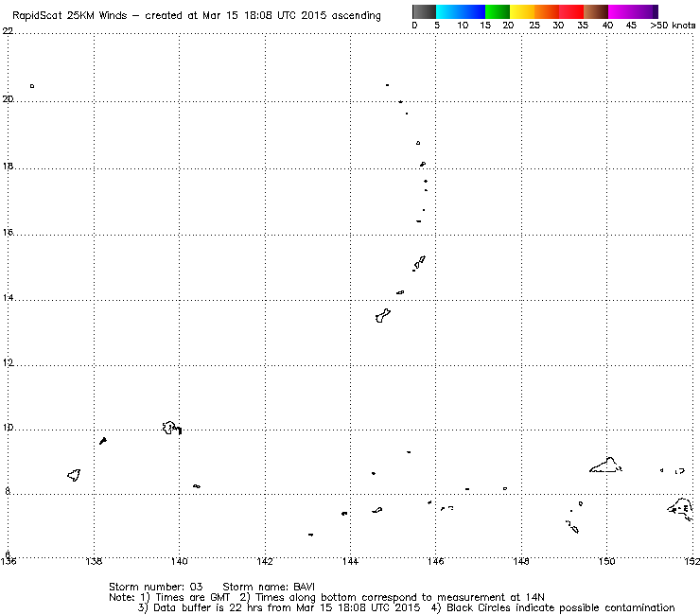700x615 pixels.
Task: Click the Saipan-Tinian island outlines near 15N
Action: (419, 263)
